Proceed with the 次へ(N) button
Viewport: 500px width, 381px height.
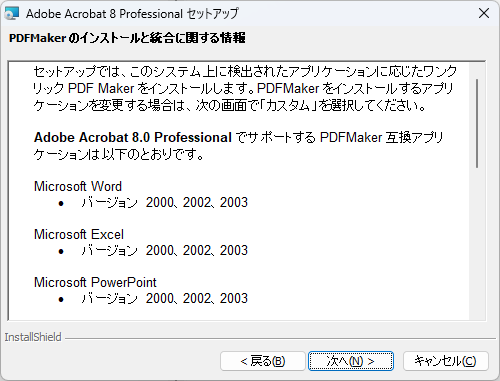point(351,361)
